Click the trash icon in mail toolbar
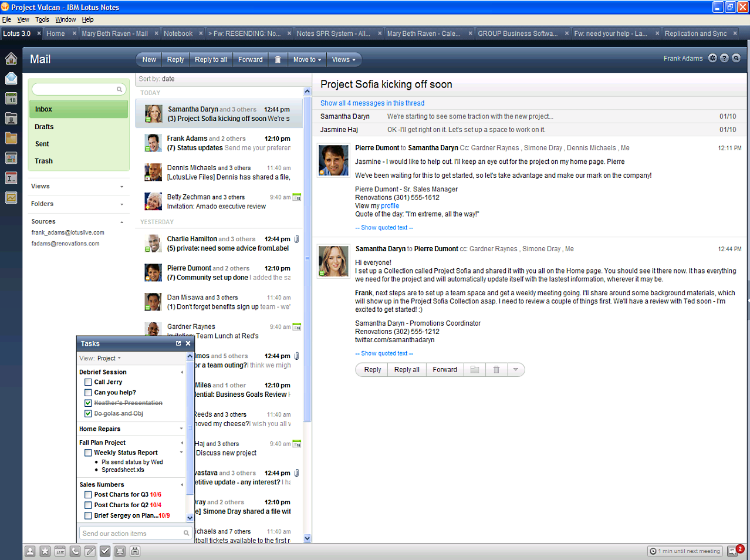 pyautogui.click(x=278, y=59)
